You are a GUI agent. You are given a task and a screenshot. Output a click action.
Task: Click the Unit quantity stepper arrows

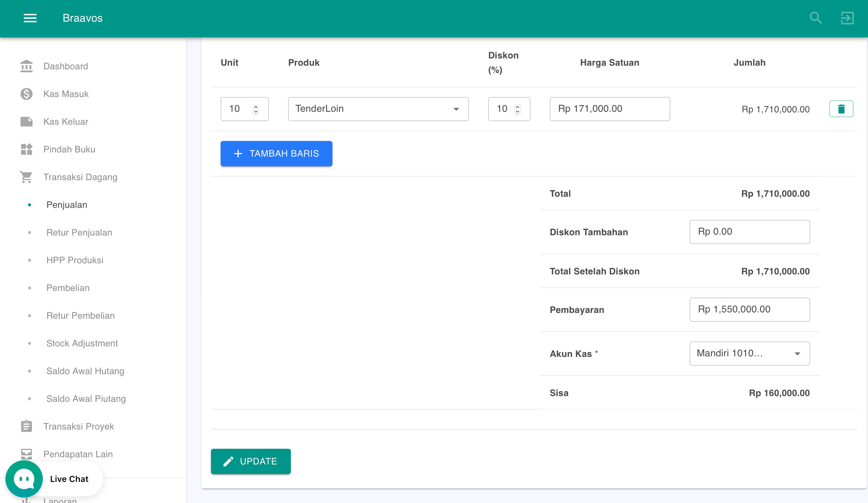(256, 109)
